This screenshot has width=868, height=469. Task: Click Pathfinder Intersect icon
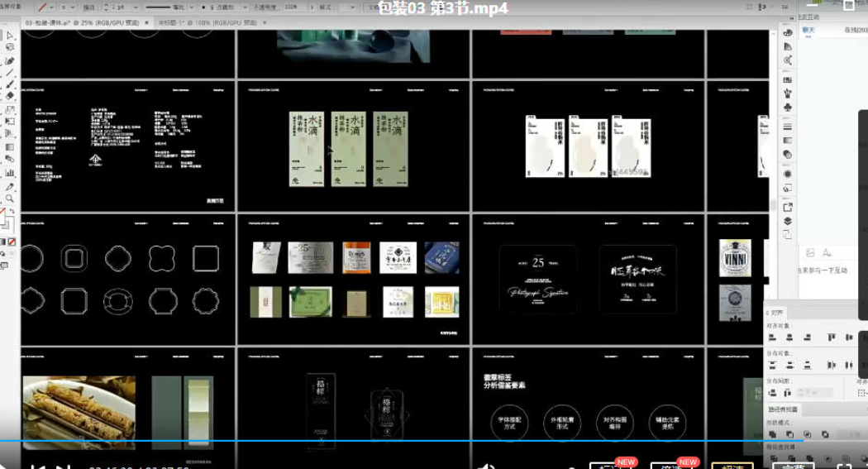808,434
